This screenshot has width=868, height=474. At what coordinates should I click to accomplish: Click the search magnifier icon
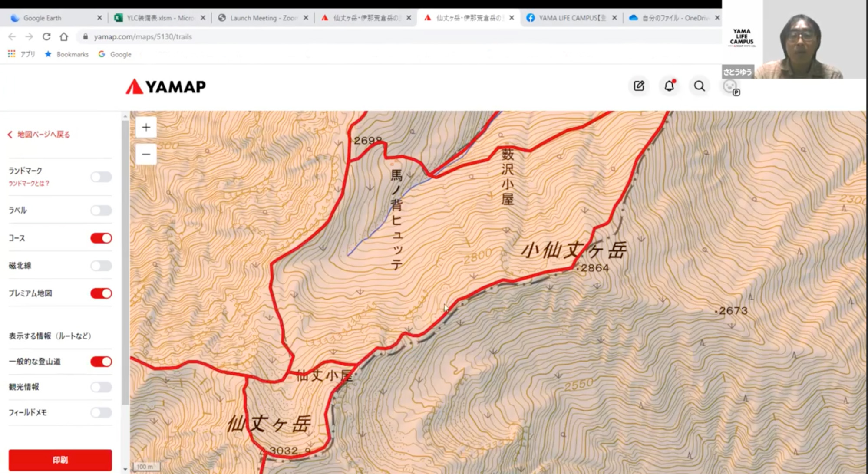(699, 86)
